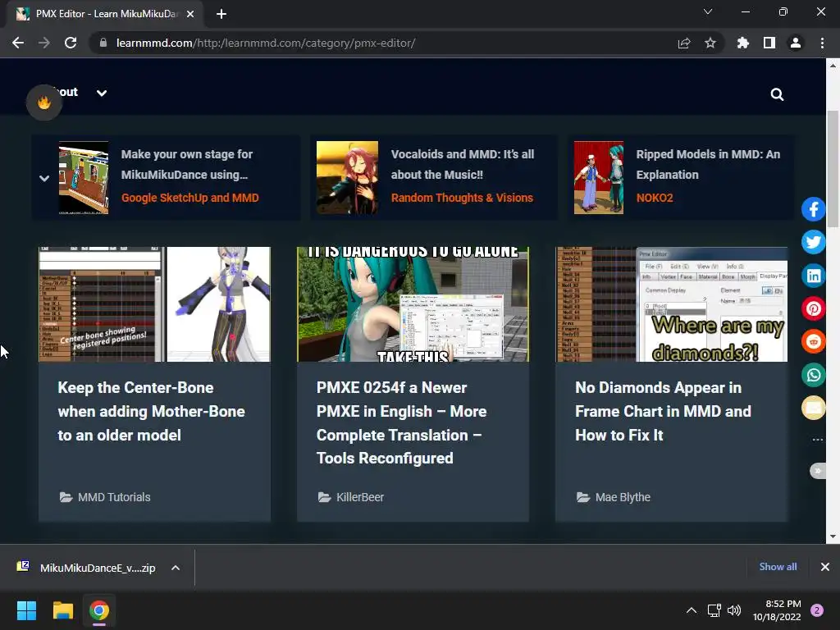Share on Pinterest
Image resolution: width=840 pixels, height=630 pixels.
click(x=813, y=308)
